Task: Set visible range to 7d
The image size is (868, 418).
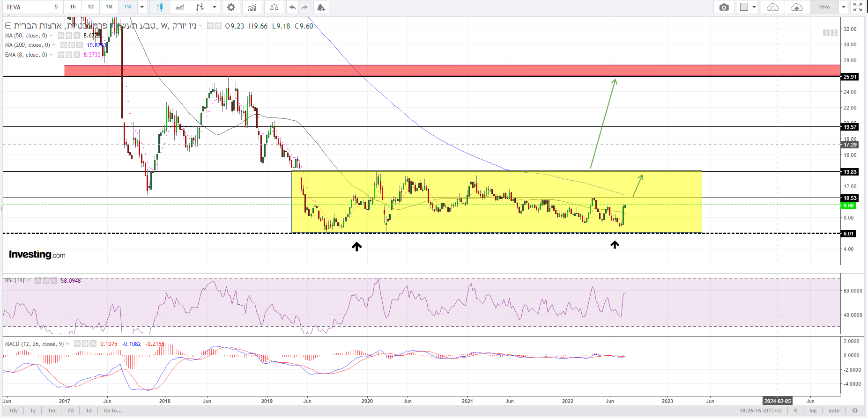Action: point(70,411)
